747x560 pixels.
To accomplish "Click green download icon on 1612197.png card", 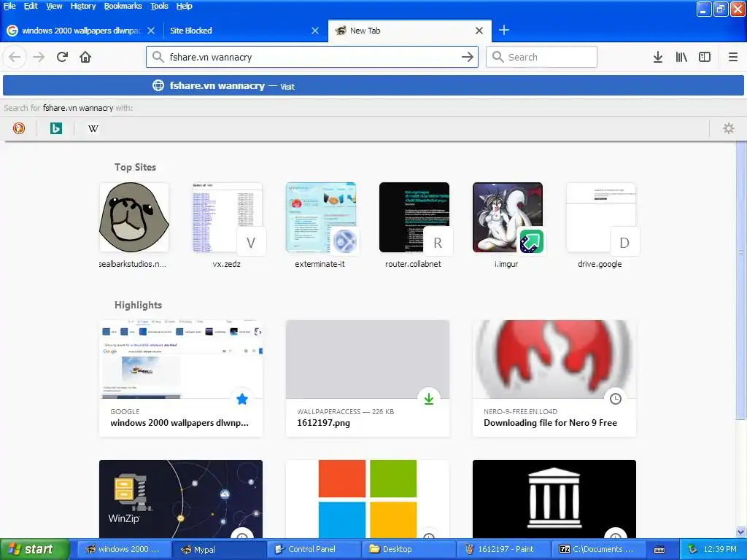I will tap(429, 399).
